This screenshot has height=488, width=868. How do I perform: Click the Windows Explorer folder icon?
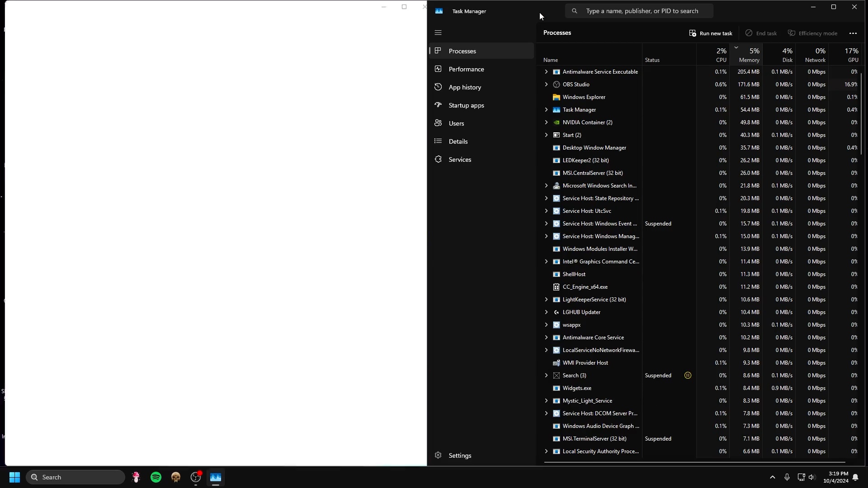point(557,97)
